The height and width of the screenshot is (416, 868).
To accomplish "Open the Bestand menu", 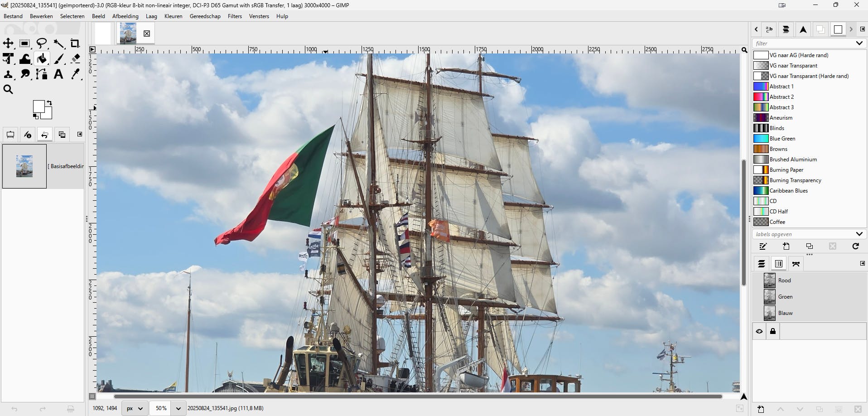I will (13, 16).
